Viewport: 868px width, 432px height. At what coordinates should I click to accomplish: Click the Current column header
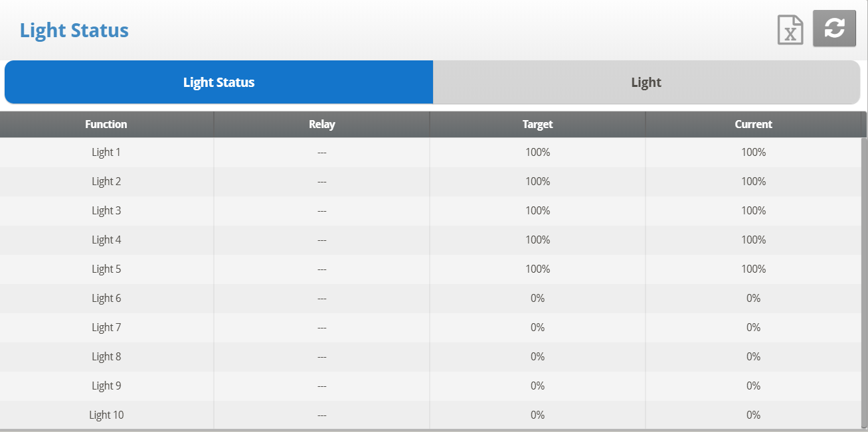click(753, 124)
